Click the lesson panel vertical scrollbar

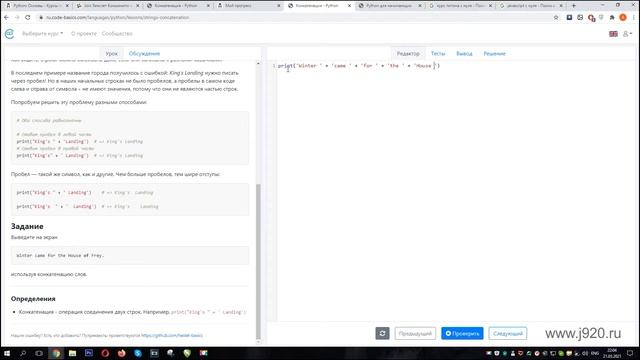point(258,261)
